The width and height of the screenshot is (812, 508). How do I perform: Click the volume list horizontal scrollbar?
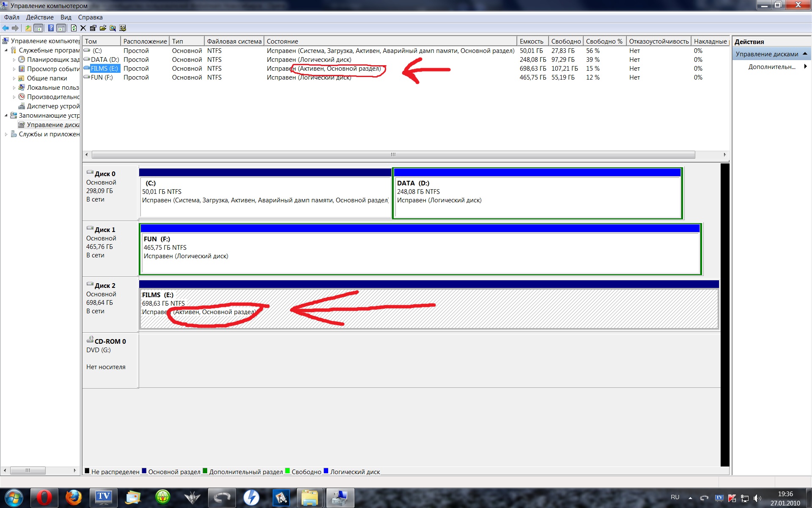393,155
